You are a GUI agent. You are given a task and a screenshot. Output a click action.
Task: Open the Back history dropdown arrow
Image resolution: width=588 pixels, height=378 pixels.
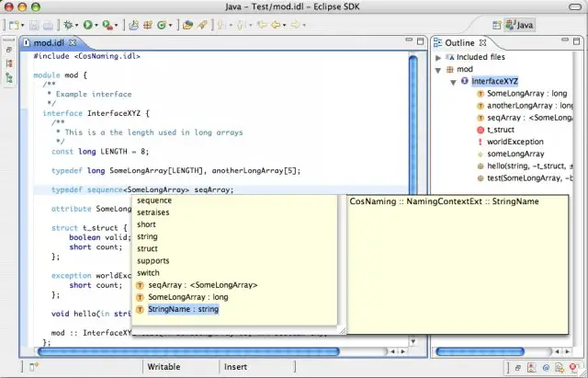click(284, 26)
